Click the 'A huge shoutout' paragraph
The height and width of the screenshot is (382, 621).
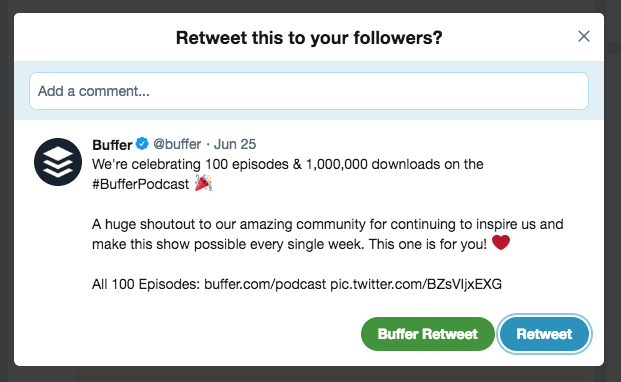[328, 234]
